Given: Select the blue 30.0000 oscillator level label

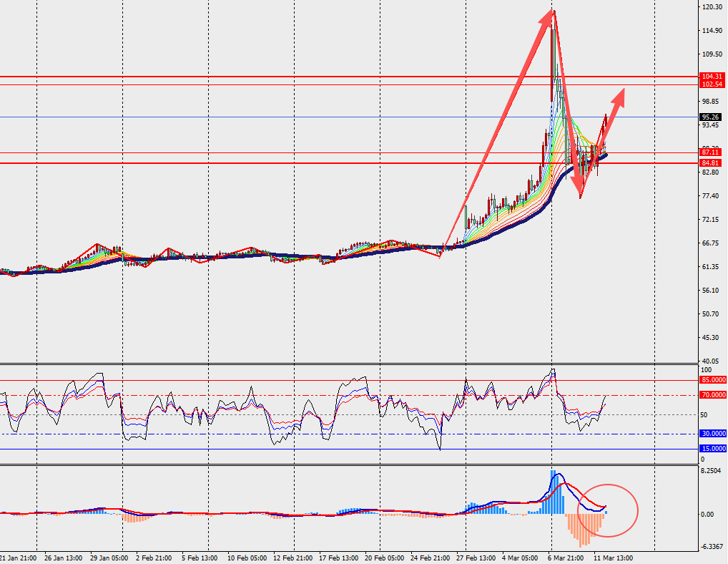Looking at the screenshot, I should (x=713, y=434).
